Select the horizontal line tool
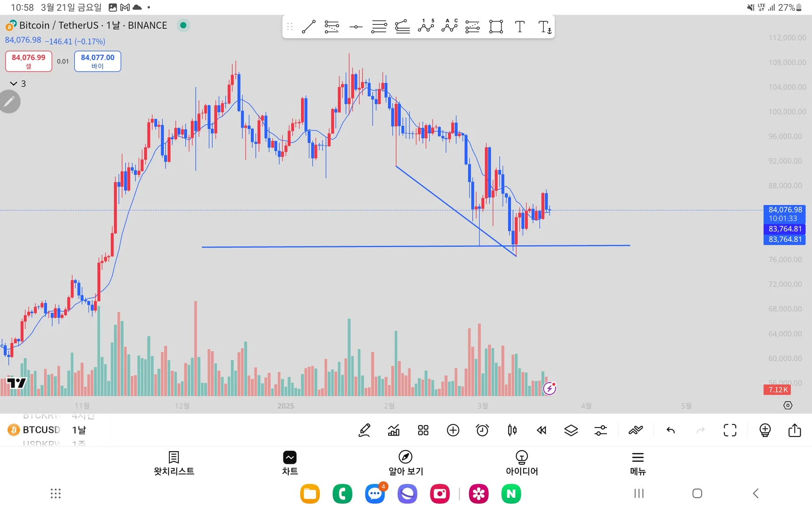Image resolution: width=812 pixels, height=508 pixels. click(x=356, y=27)
